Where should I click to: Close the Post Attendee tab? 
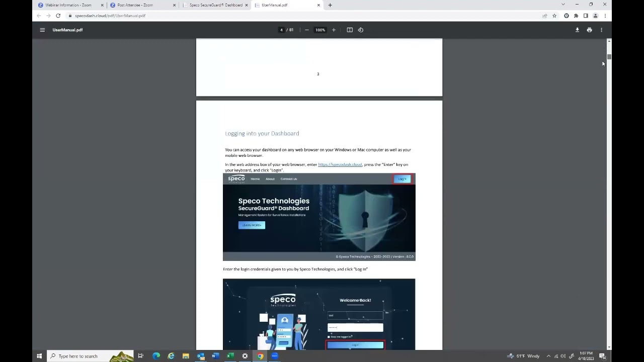pyautogui.click(x=175, y=5)
